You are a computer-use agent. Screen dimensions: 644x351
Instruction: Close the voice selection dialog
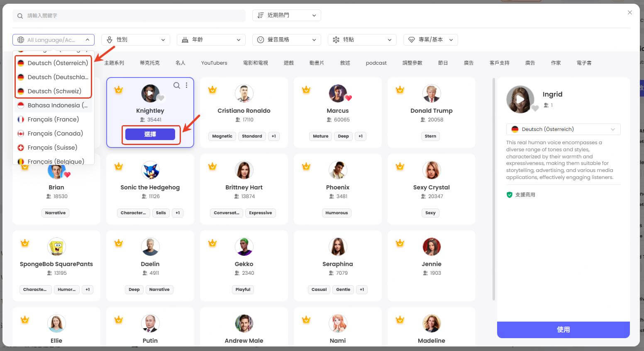[x=629, y=12]
